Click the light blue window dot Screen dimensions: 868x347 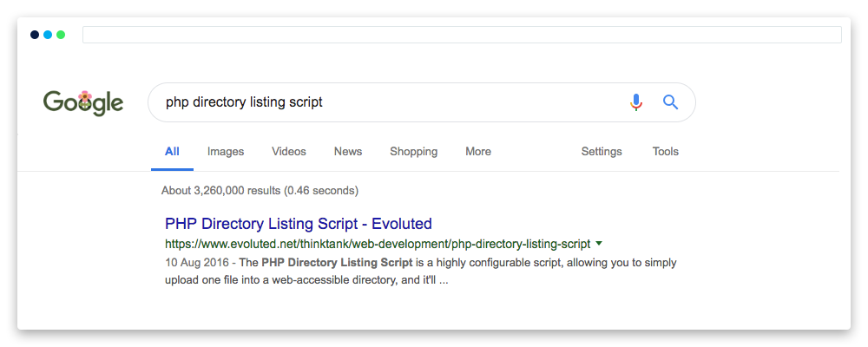[x=48, y=35]
